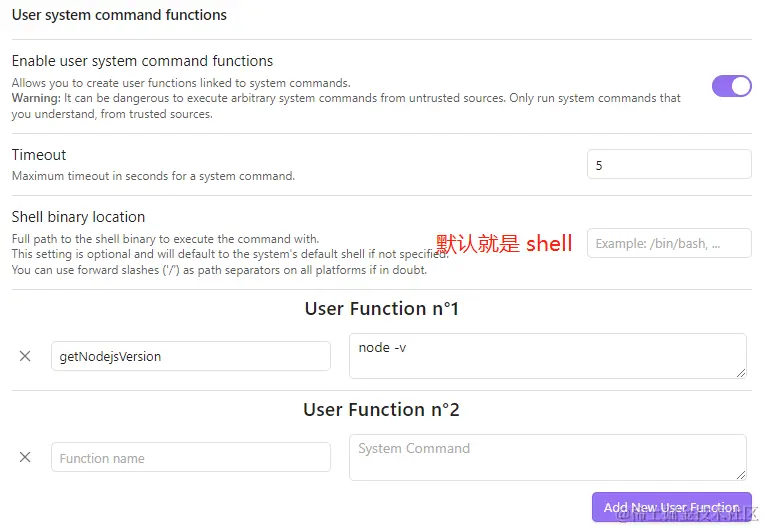Click the empty System Command textarea
The image size is (765, 529).
pyautogui.click(x=547, y=457)
